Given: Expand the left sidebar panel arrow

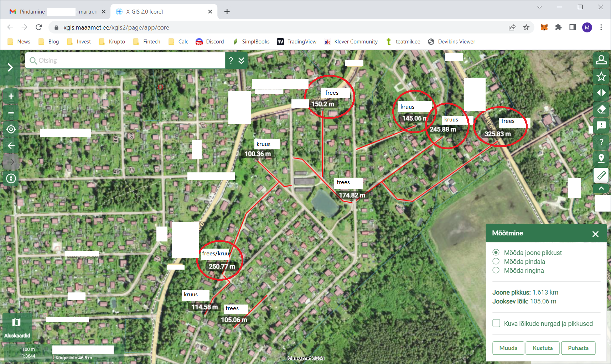Looking at the screenshot, I should click(10, 67).
